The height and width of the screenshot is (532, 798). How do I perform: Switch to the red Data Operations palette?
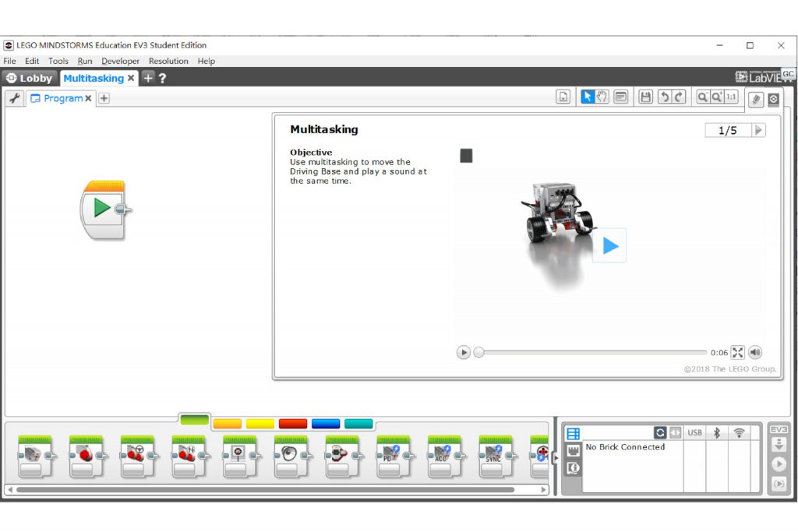tap(293, 423)
